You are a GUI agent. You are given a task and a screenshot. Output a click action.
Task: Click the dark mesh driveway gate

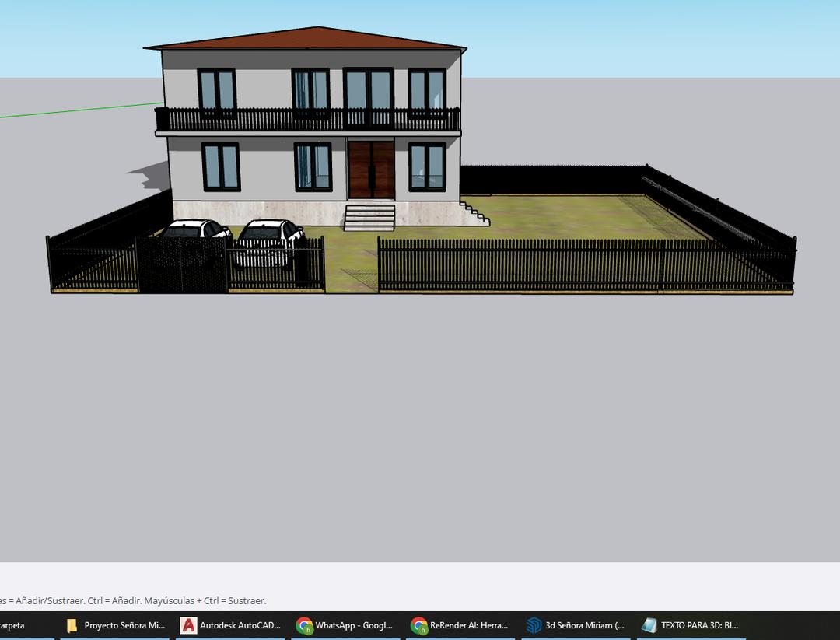click(181, 265)
